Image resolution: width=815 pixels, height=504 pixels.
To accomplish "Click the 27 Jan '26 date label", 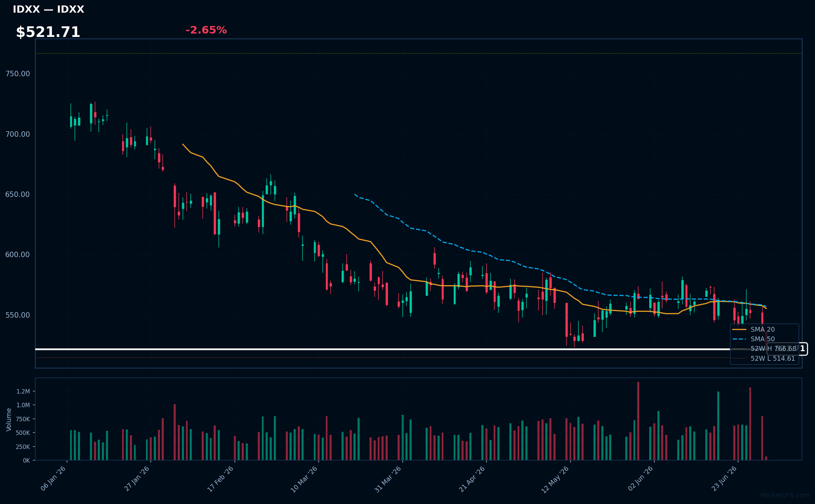I will 137,478.
